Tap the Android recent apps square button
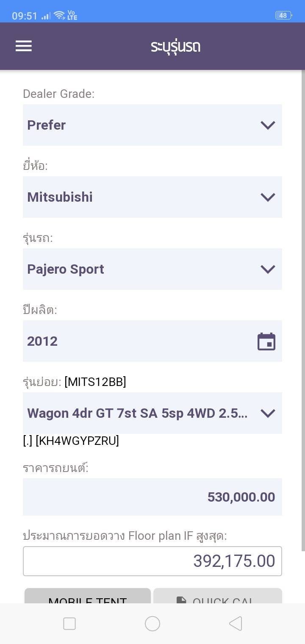Viewport: 305px width, 644px height. (x=69, y=624)
